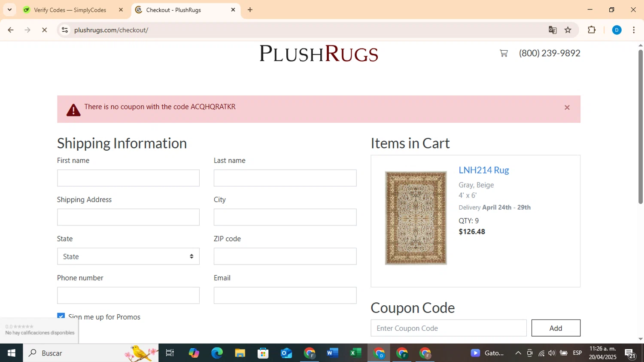The width and height of the screenshot is (644, 362).
Task: Click the PlushRugs logo
Action: [x=319, y=54]
